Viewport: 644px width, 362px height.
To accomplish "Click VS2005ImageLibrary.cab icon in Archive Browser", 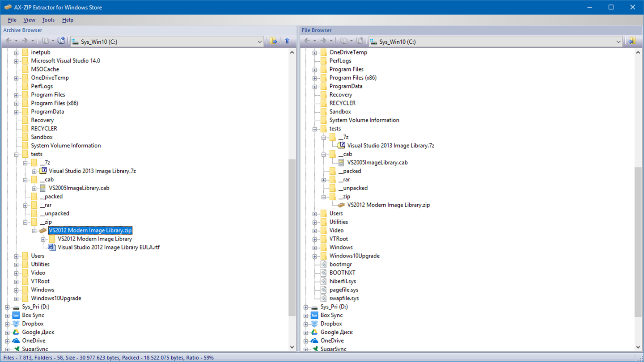I will 43,188.
